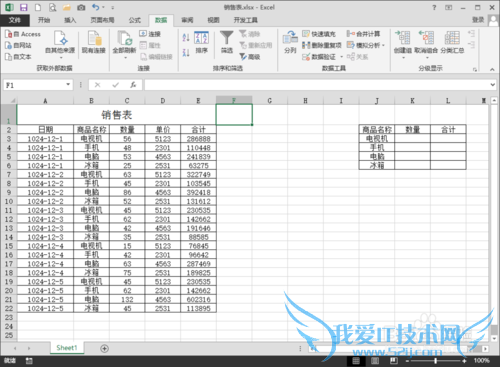Screen dimensions: 500x367
Task: Click the Camera icon in the quick access toolbar
Action: tap(81, 7)
